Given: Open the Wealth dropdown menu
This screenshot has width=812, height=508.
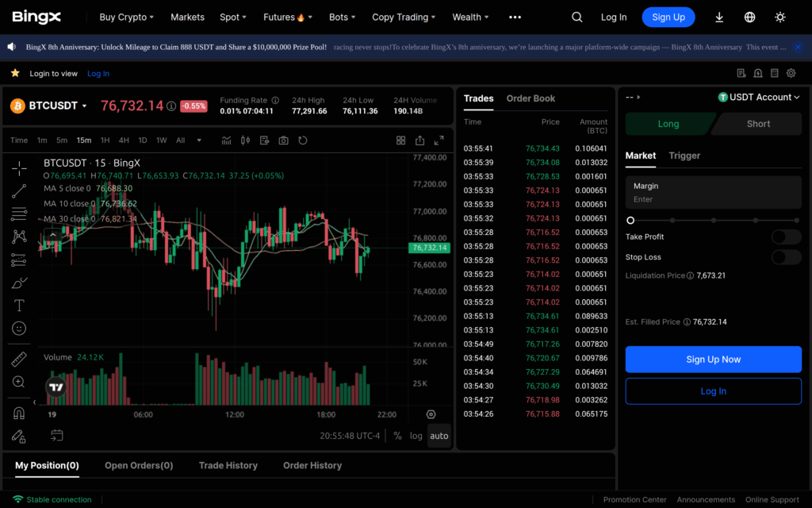Looking at the screenshot, I should point(470,17).
